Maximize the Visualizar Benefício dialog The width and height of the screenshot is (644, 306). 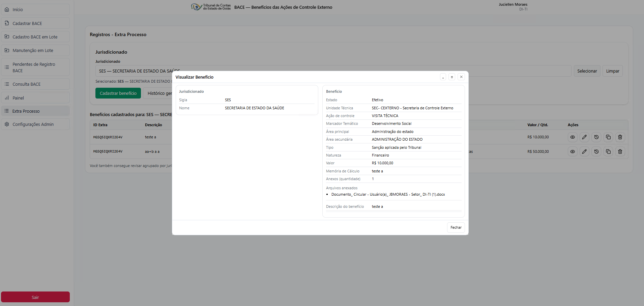click(452, 77)
